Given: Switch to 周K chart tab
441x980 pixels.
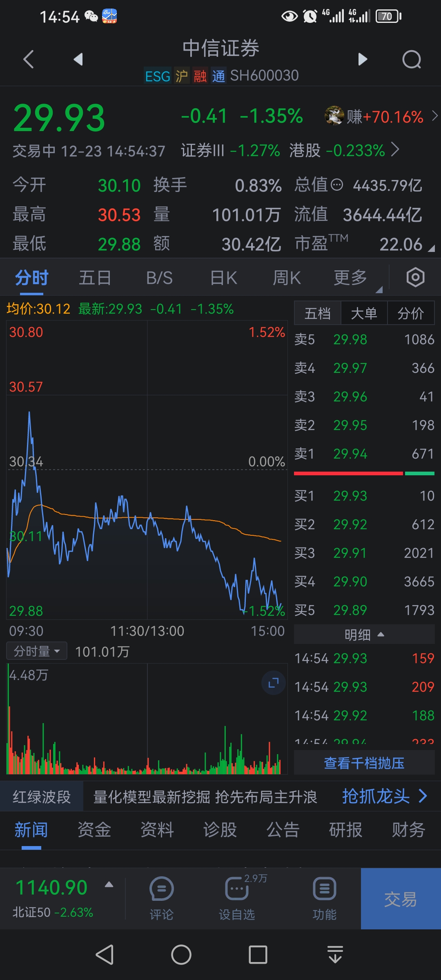Looking at the screenshot, I should tap(287, 278).
